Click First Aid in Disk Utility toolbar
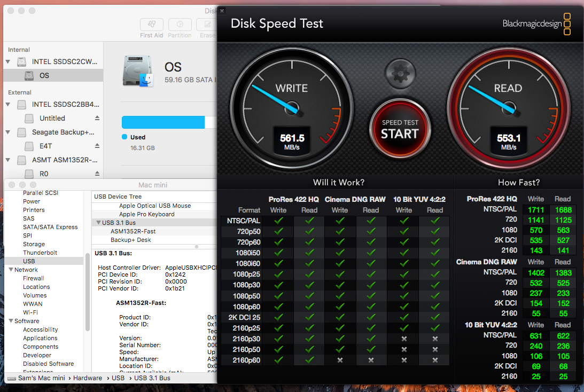584x392 pixels. click(152, 28)
